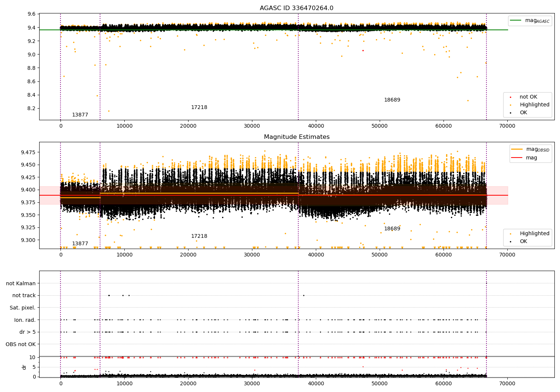Click the 40000 x-tick under the Magnitude Estimates plot
The image size is (560, 392).
(x=316, y=255)
